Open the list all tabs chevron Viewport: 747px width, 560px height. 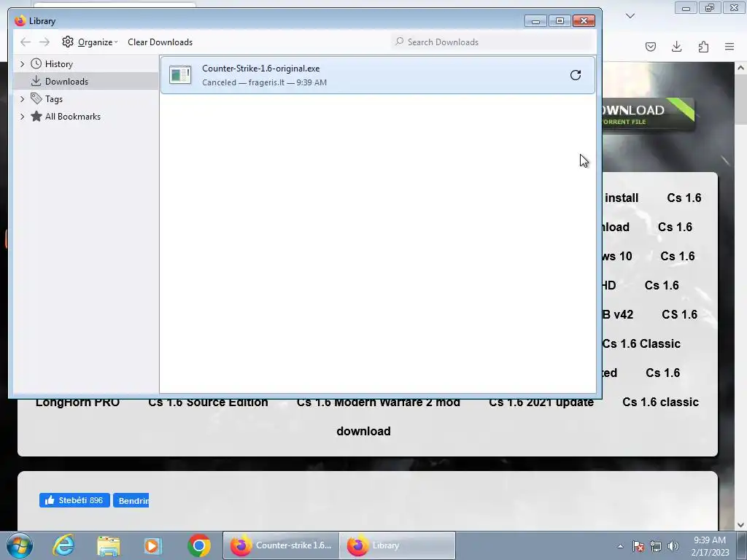(x=630, y=16)
